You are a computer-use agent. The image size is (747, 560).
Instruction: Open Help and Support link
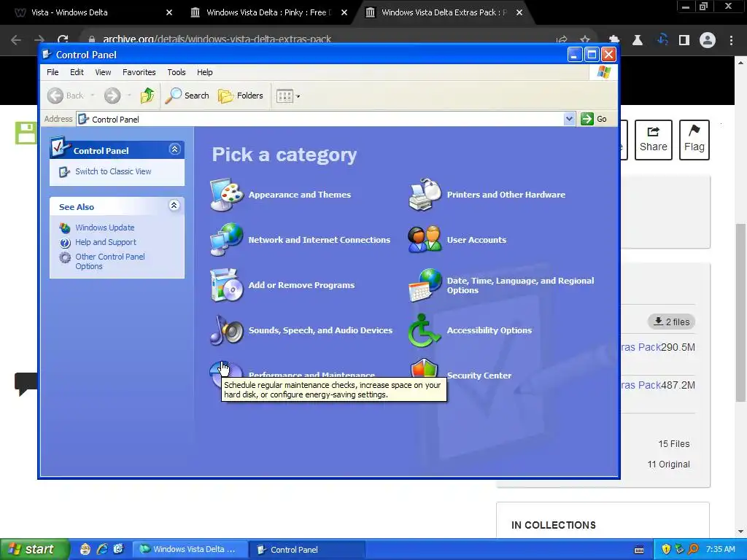click(106, 242)
